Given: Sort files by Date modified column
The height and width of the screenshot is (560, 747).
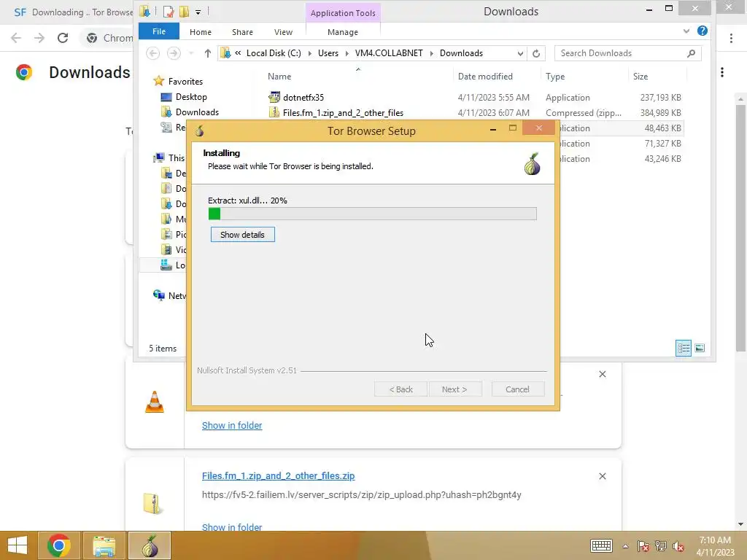Looking at the screenshot, I should click(x=485, y=76).
